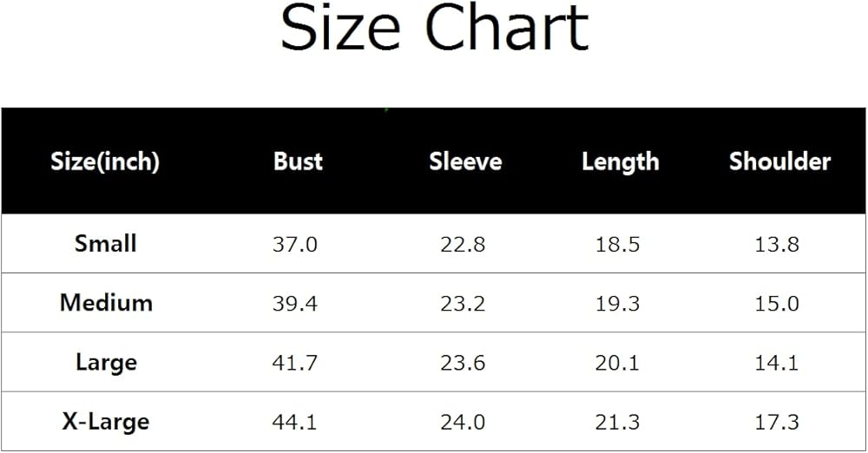Click the Small bust value 37.0
868x453 pixels.
[295, 245]
